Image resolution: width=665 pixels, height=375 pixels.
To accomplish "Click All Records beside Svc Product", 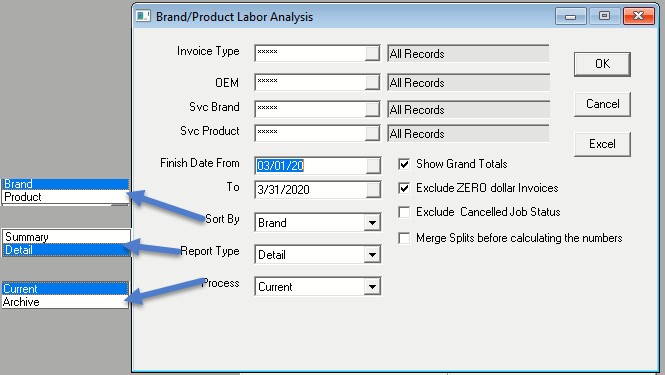I will [x=468, y=134].
